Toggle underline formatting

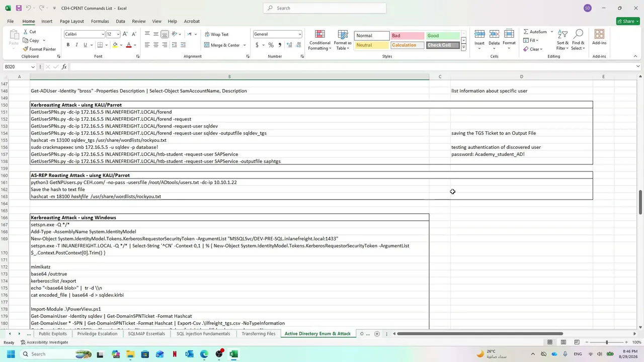pyautogui.click(x=85, y=45)
